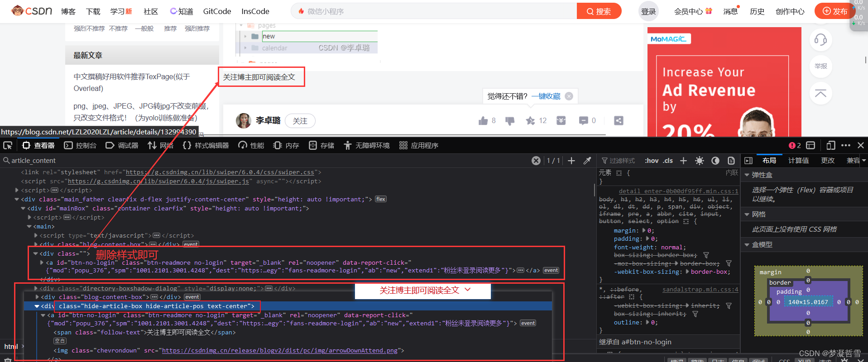Screen dimensions: 868x362
Task: Open 消息 messages menu
Action: coord(731,11)
